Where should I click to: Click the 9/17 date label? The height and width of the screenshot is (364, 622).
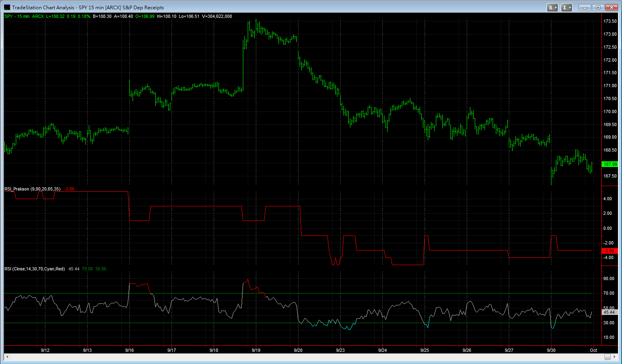[172, 351]
